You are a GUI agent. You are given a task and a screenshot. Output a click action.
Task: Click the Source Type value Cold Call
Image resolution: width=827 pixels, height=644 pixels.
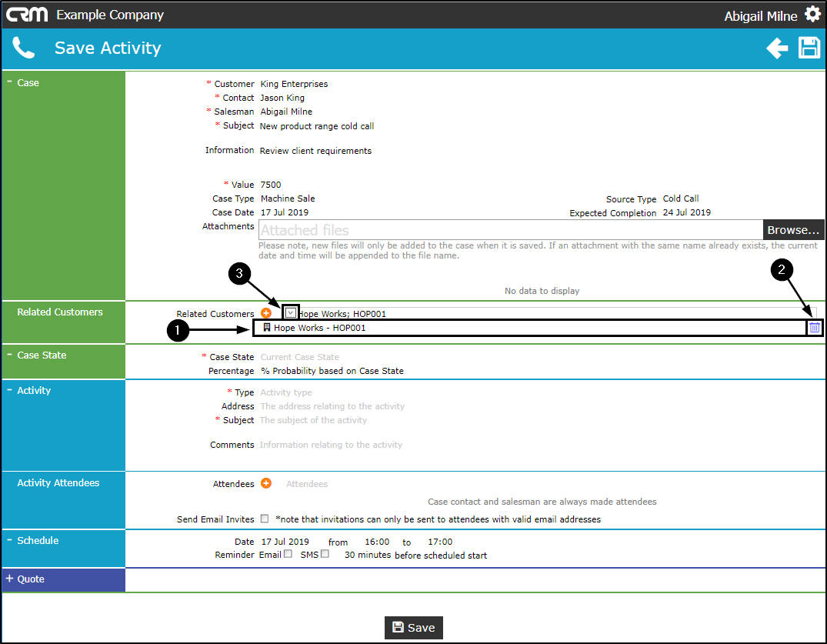point(680,199)
